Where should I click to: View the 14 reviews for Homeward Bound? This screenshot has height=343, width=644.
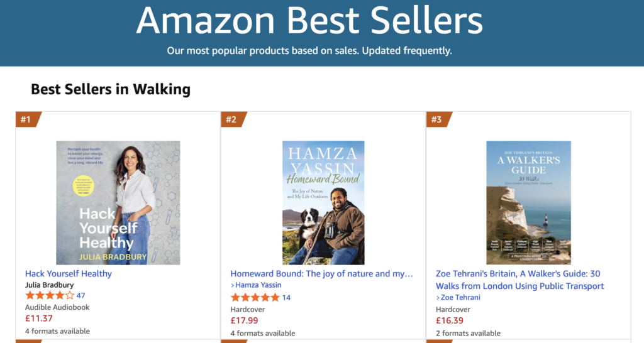point(286,297)
